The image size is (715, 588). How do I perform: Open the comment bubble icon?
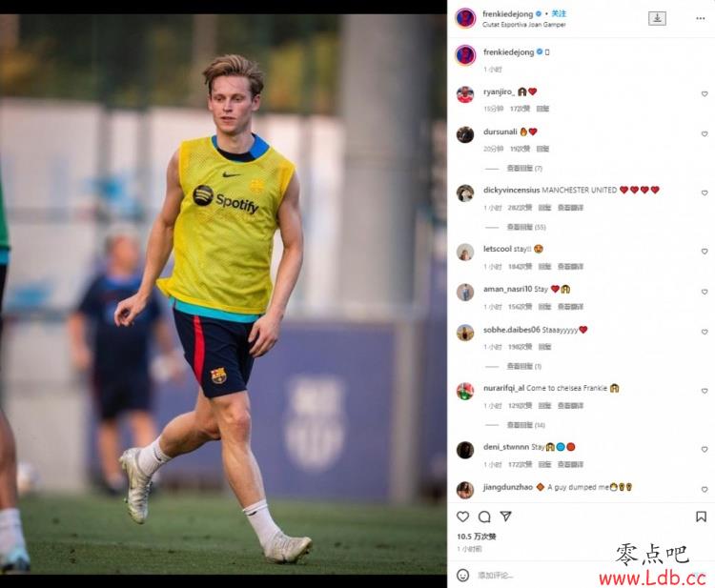[484, 517]
